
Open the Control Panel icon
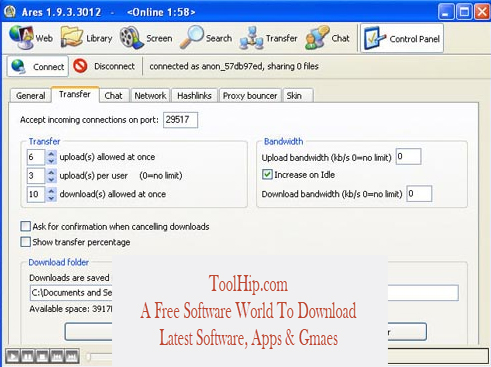pos(375,38)
